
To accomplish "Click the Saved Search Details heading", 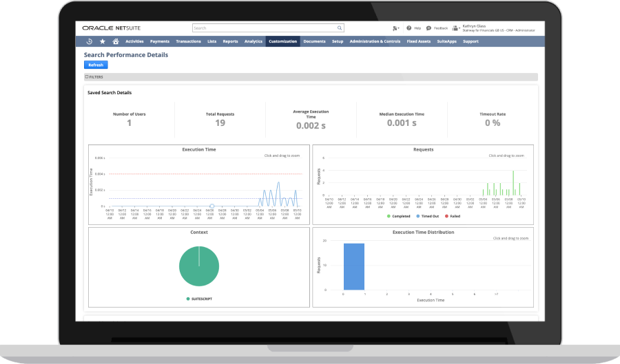I will point(110,93).
